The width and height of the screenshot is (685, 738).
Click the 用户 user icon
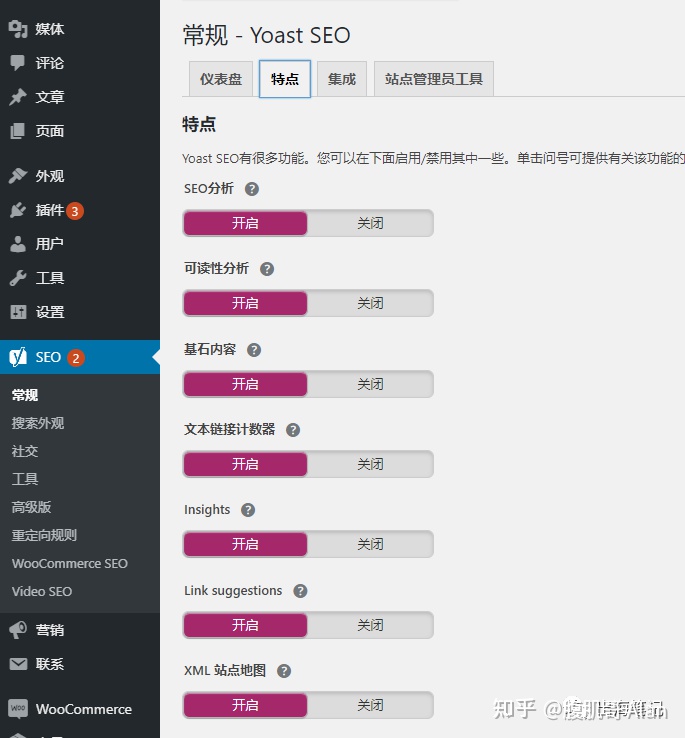[18, 244]
